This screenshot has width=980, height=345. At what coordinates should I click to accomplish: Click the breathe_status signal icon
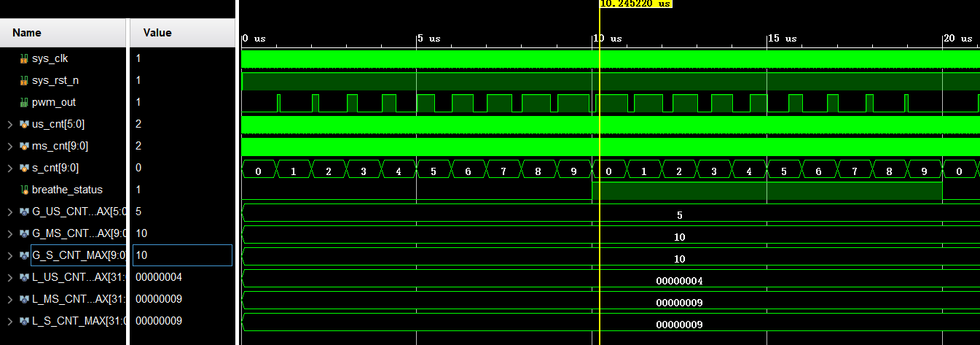coord(24,190)
